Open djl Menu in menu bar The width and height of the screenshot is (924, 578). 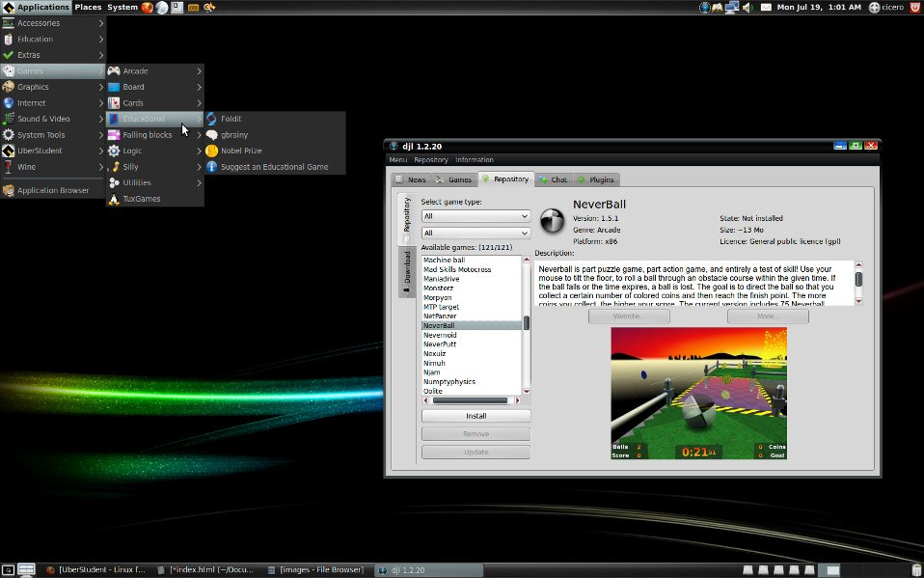397,160
